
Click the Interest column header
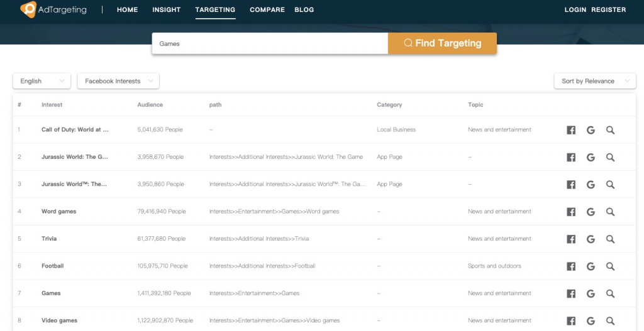coord(52,105)
